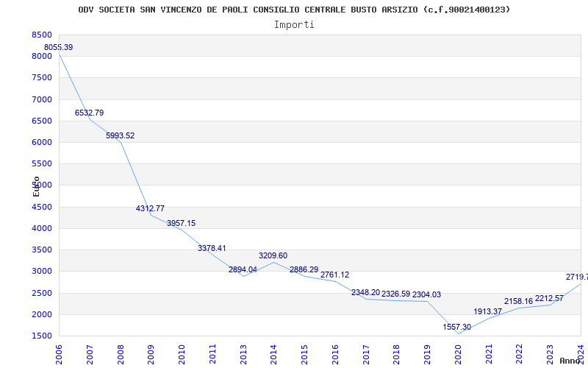Click x-axis year label 2021

(x=489, y=355)
